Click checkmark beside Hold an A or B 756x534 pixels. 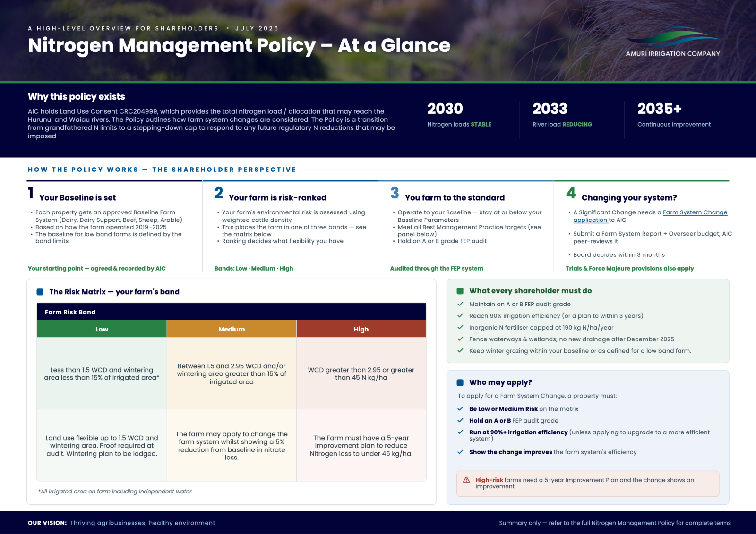460,420
